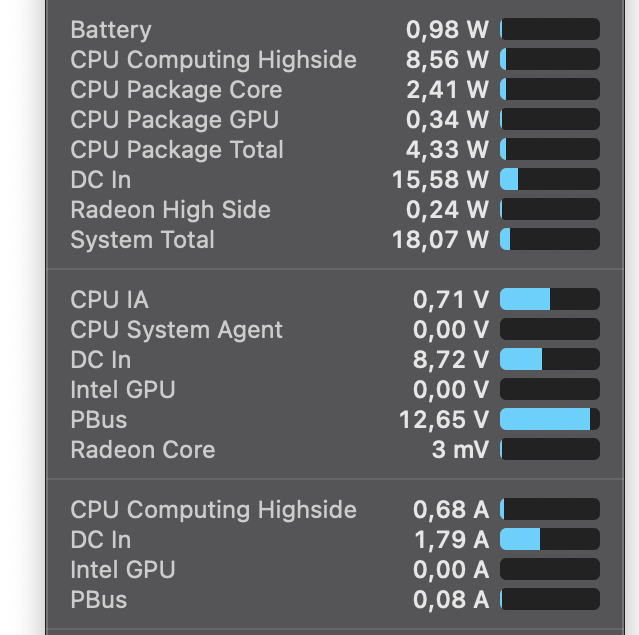Click the Battery power row
Screen dimensions: 639x635
111,30
